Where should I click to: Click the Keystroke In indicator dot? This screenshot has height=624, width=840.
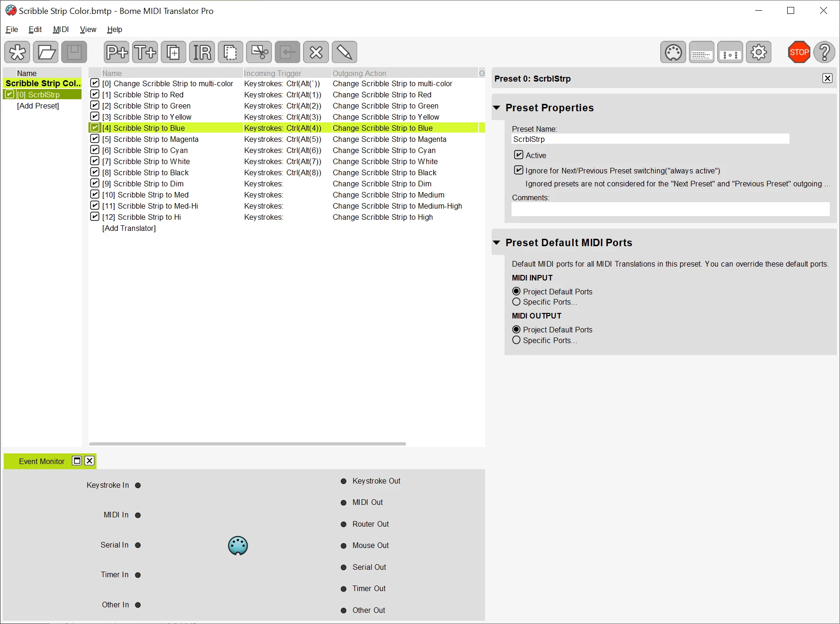pos(138,485)
